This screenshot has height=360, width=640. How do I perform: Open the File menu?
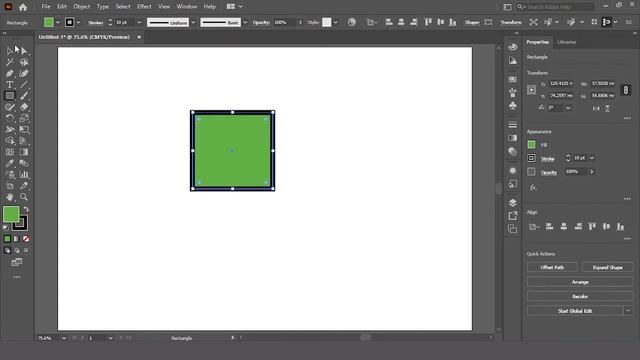[x=46, y=7]
